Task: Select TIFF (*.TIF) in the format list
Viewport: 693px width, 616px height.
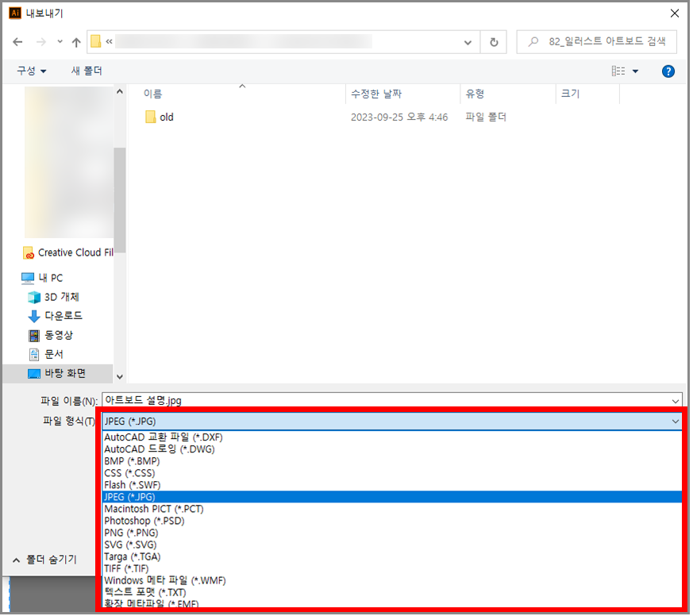Action: pyautogui.click(x=126, y=568)
